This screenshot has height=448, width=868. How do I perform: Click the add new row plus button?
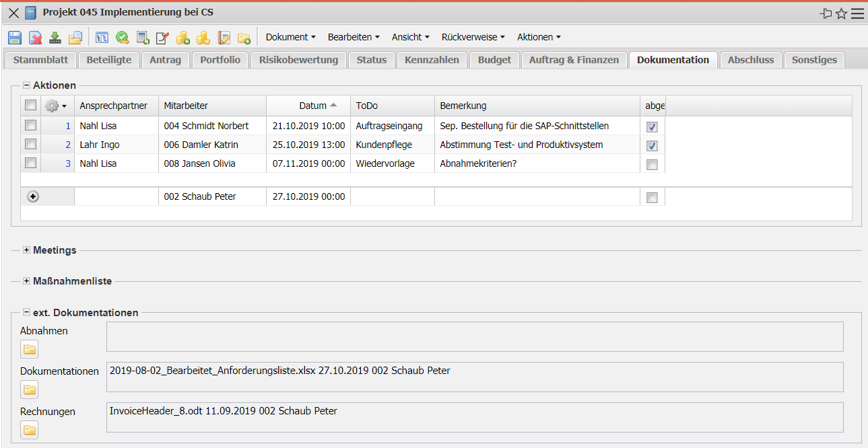[33, 196]
